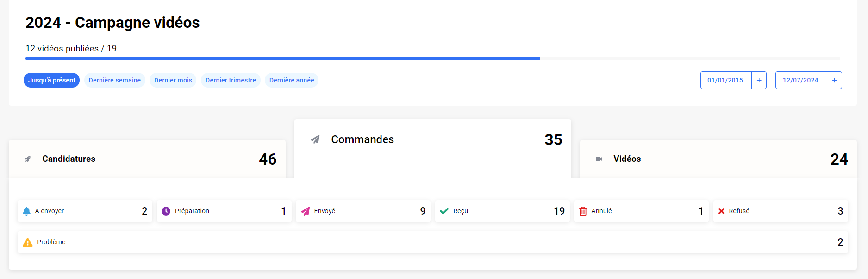Click the pink paper plane Envoyé icon
The height and width of the screenshot is (279, 868).
point(305,211)
